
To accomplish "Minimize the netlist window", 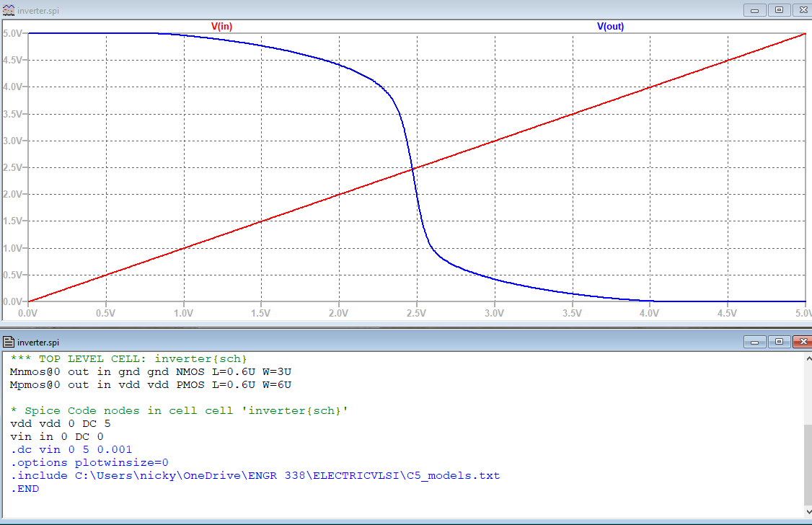I will [754, 342].
